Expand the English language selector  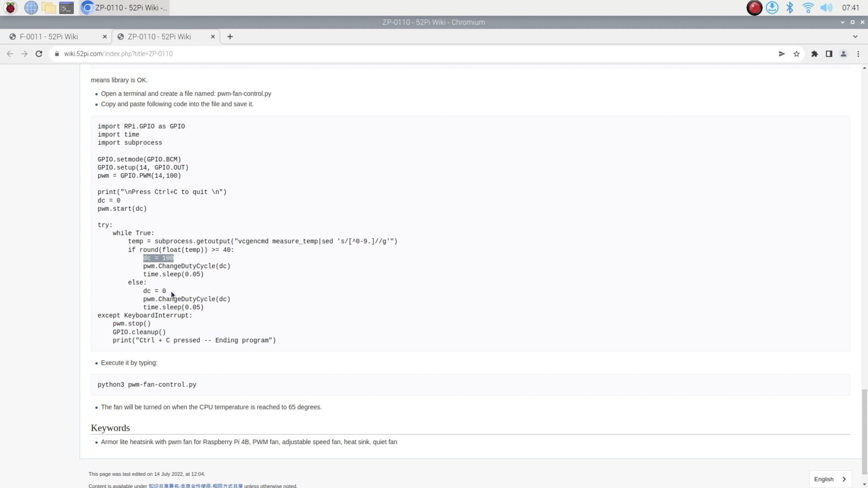[x=829, y=479]
